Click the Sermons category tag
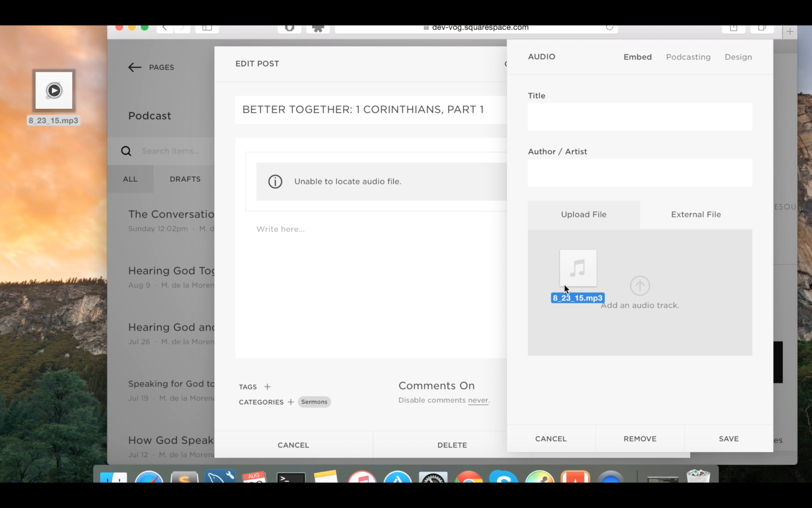 tap(314, 402)
